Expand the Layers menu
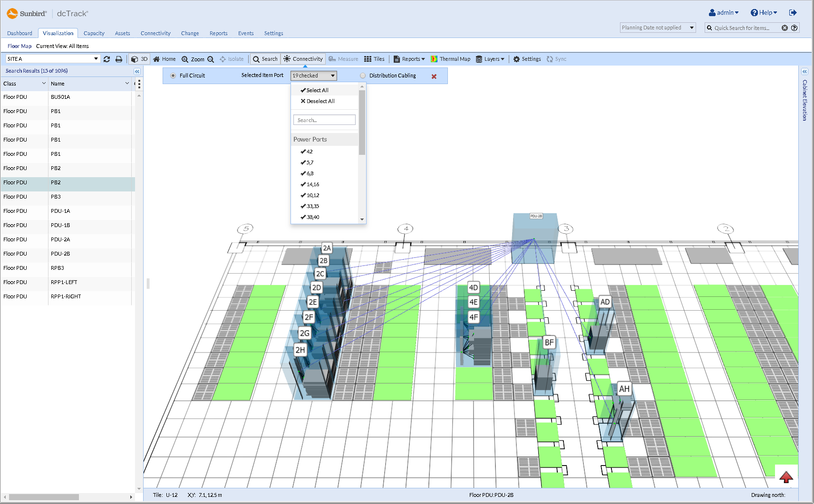The height and width of the screenshot is (504, 814). point(491,59)
